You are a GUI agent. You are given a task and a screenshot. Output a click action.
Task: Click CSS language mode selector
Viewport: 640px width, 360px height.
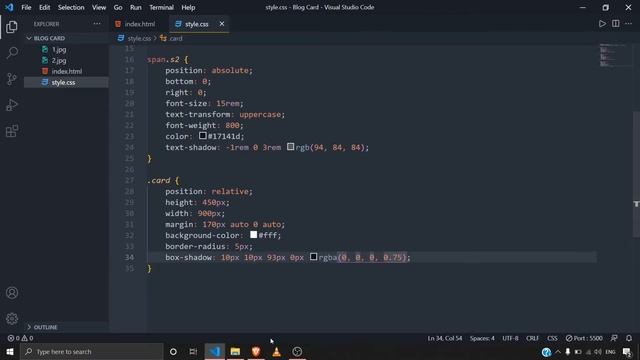click(x=552, y=338)
